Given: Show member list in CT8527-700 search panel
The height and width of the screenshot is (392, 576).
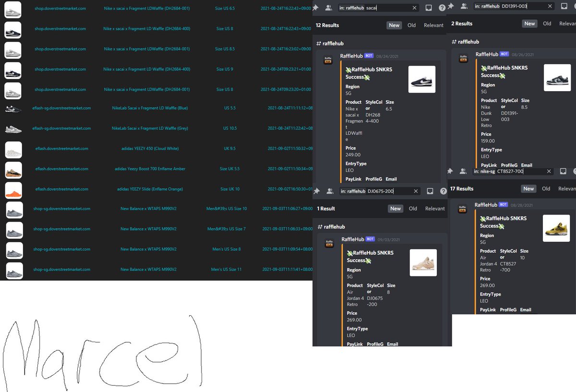Looking at the screenshot, I should coord(463,171).
